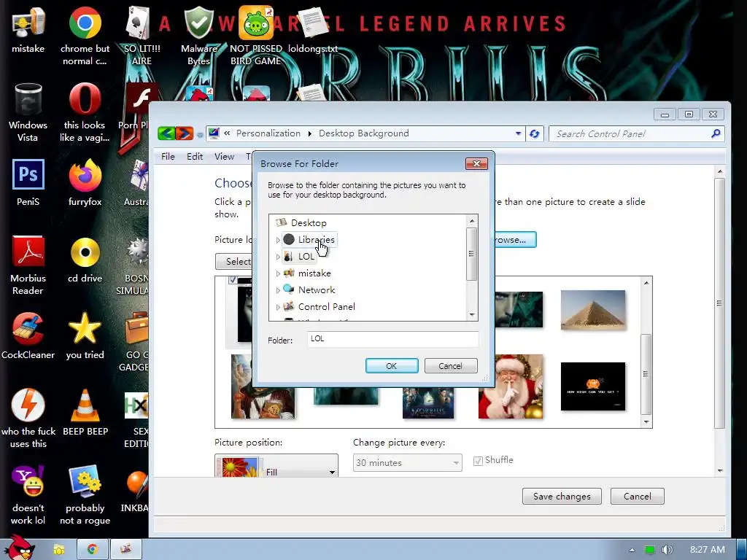Open the recent pages arrow beside forward
Image resolution: width=747 pixels, height=560 pixels.
[200, 135]
